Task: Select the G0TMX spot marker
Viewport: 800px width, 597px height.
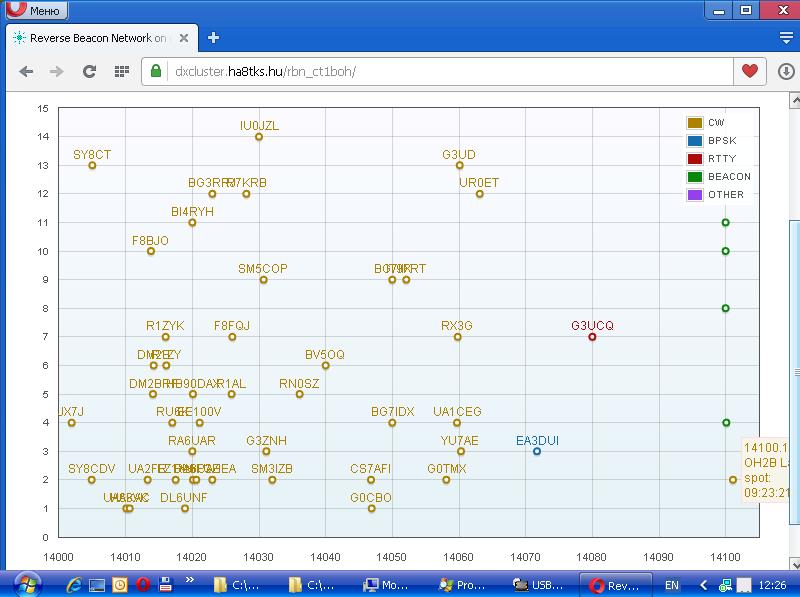Action: point(446,480)
